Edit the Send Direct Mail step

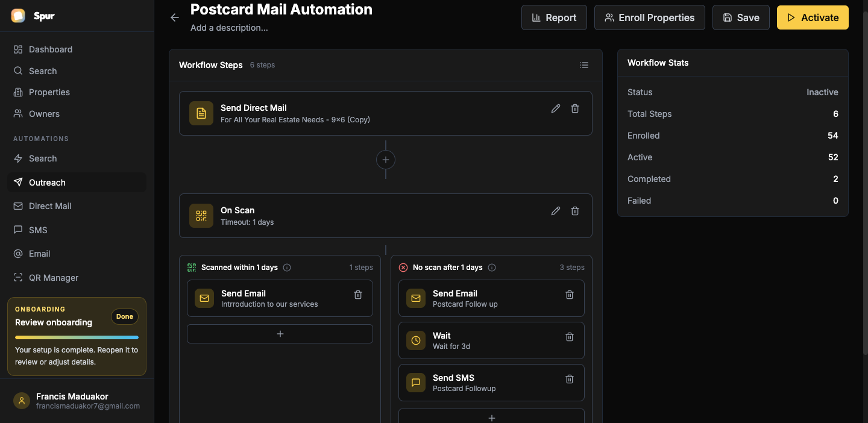[556, 108]
